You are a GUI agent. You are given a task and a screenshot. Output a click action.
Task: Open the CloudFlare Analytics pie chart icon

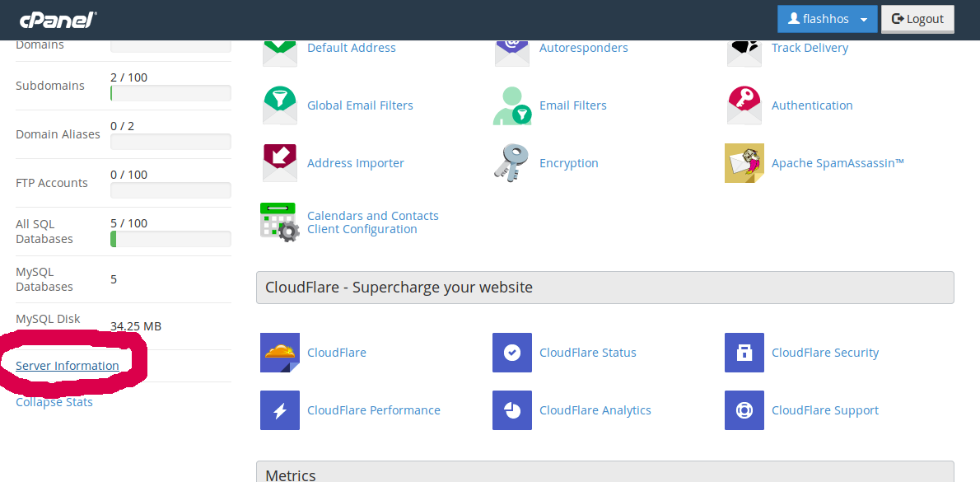(x=512, y=410)
